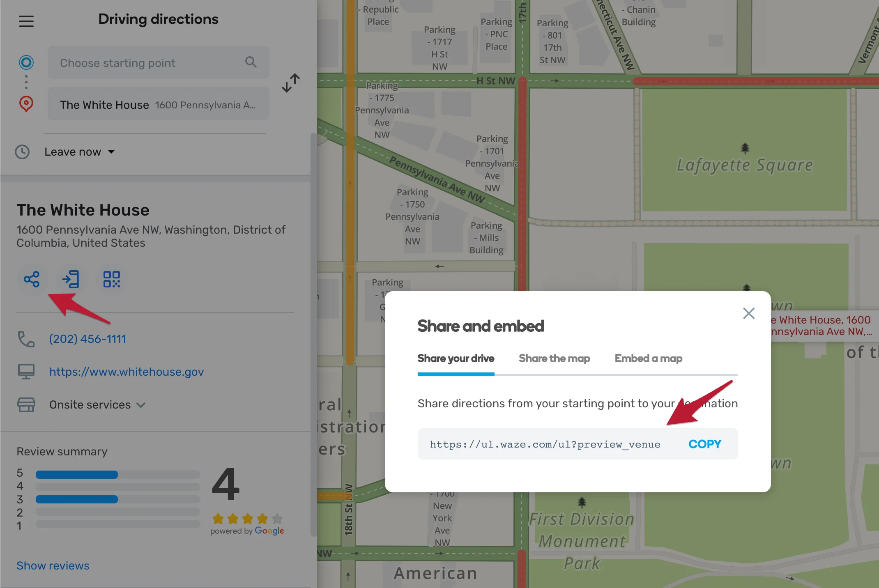Close the Share and embed dialog
Screen dimensions: 879x588
pos(748,314)
